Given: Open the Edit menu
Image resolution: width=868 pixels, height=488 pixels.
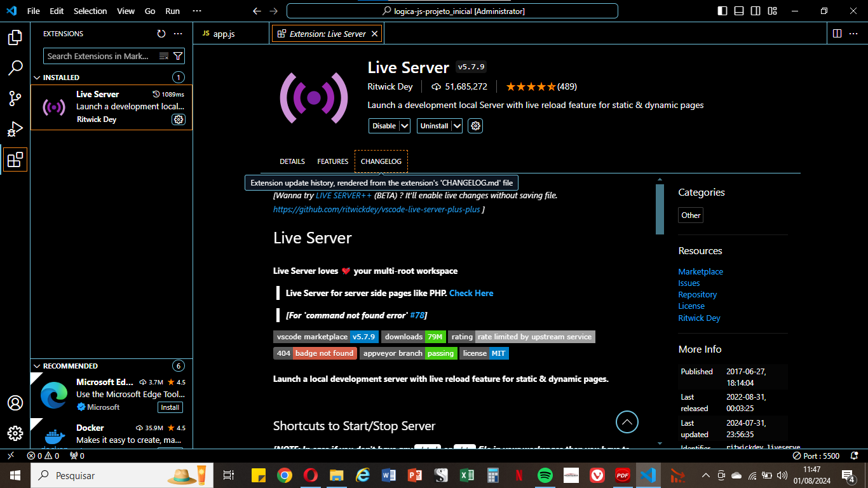Looking at the screenshot, I should coord(57,11).
